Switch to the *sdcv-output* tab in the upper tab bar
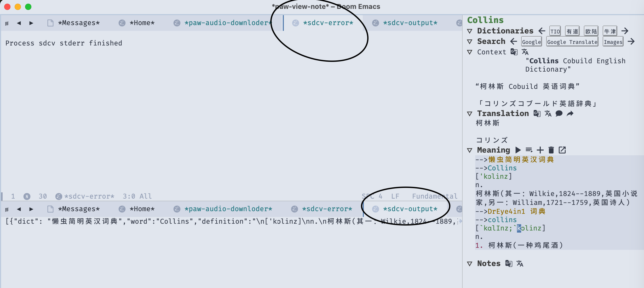Viewport: 644px width, 288px height. (x=405, y=23)
